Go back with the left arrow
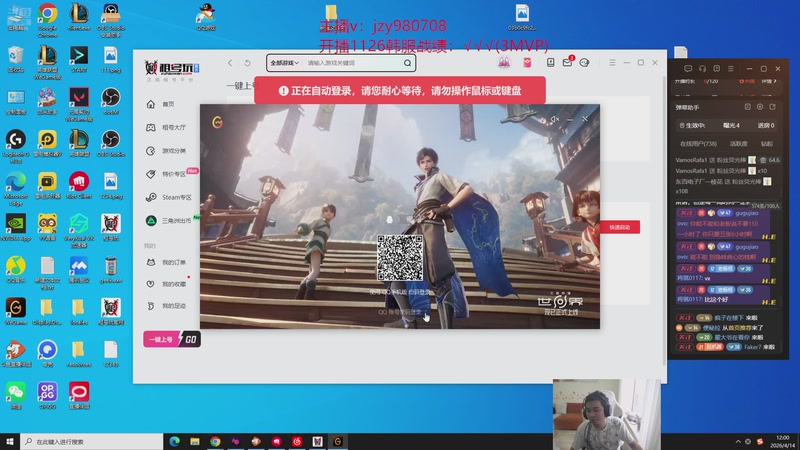800x450 pixels. click(230, 63)
